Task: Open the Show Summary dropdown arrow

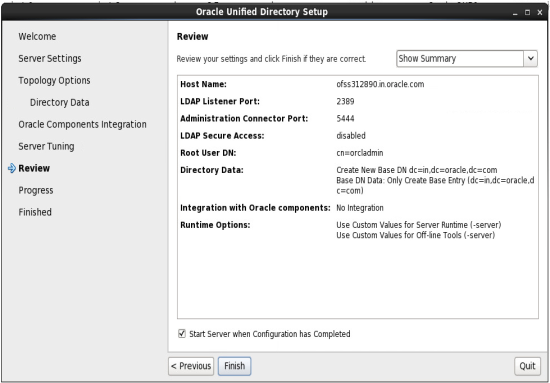Action: [531, 59]
